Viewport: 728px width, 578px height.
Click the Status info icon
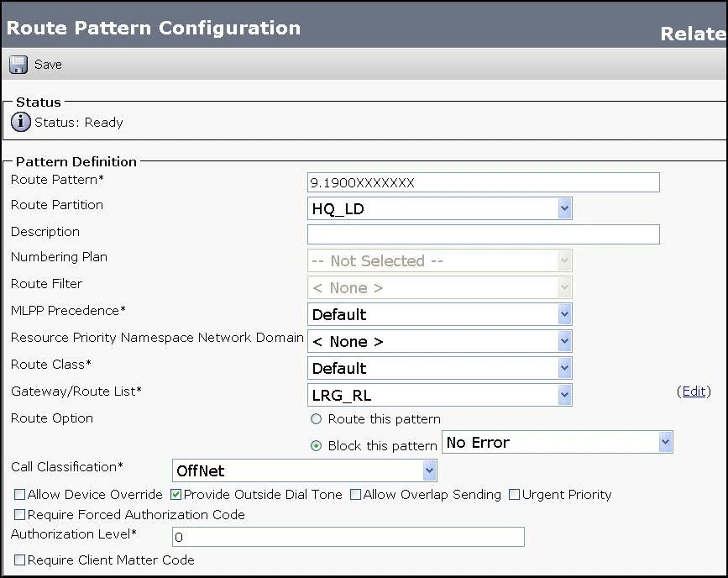tap(21, 123)
